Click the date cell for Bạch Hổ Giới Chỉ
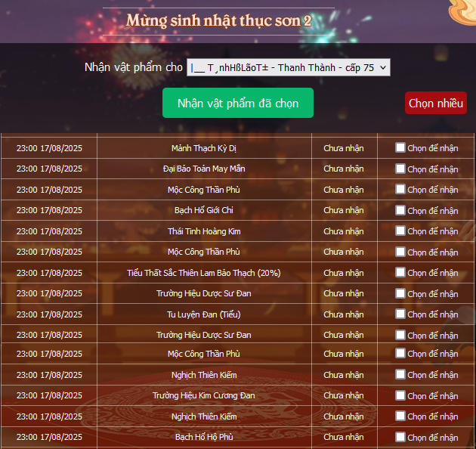The image size is (476, 449). [x=49, y=210]
